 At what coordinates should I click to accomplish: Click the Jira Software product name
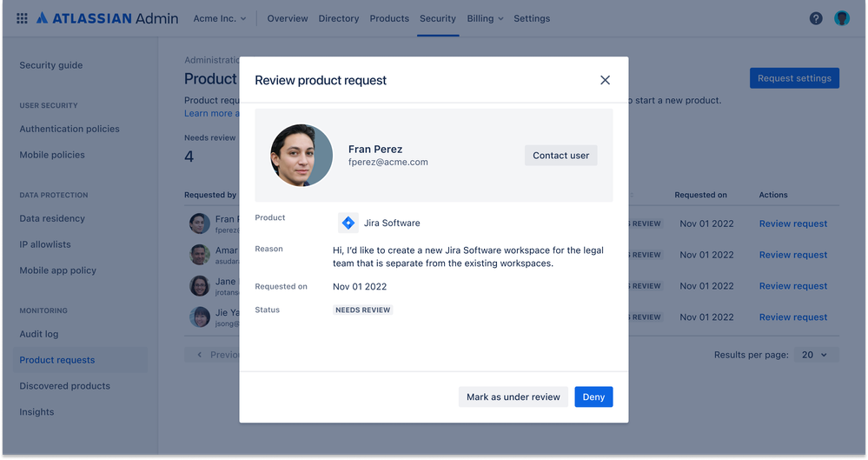pos(392,223)
